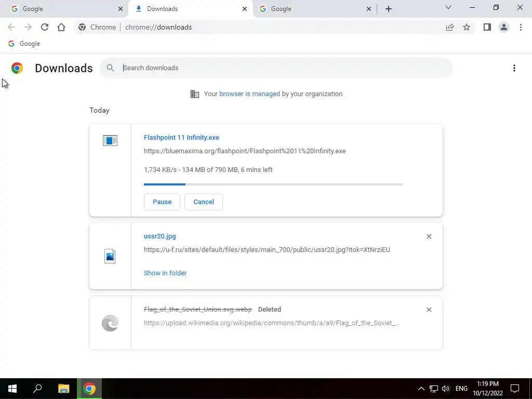532x399 pixels.
Task: Click the bluemaxima.org Flashpoint source URL
Action: pyautogui.click(x=245, y=151)
